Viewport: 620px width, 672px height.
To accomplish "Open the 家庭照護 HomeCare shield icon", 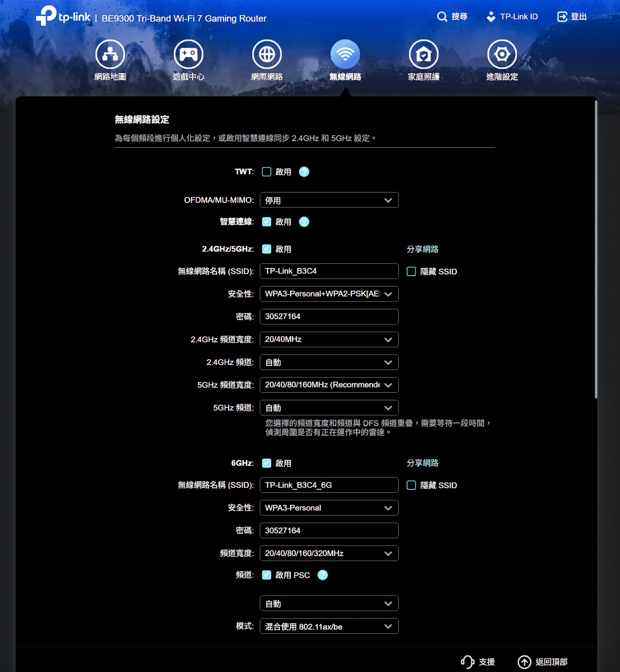I will [424, 55].
